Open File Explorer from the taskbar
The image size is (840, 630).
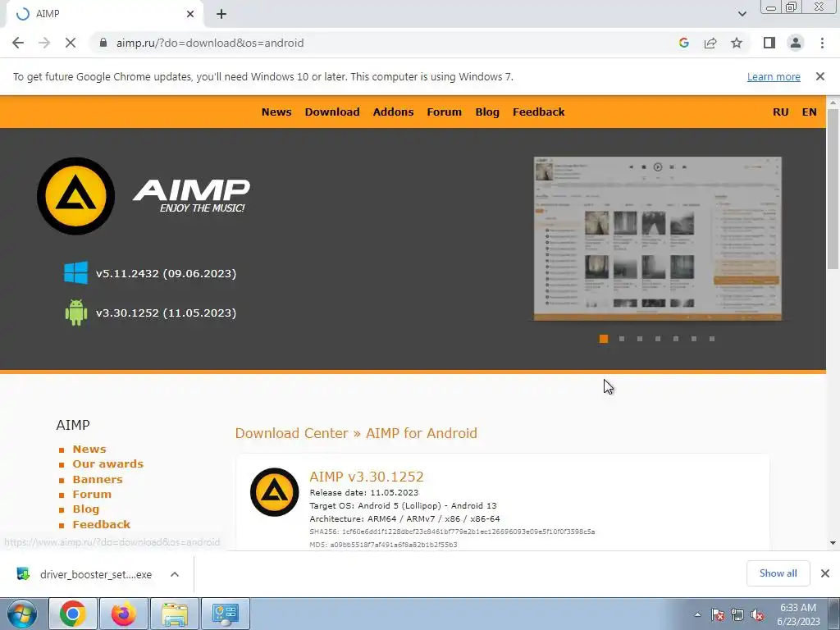click(175, 614)
